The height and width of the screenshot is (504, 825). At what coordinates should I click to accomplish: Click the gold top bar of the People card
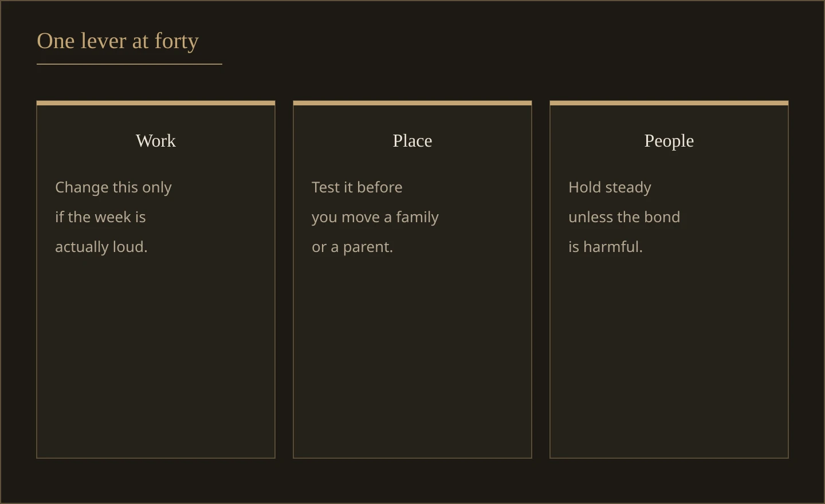point(669,103)
